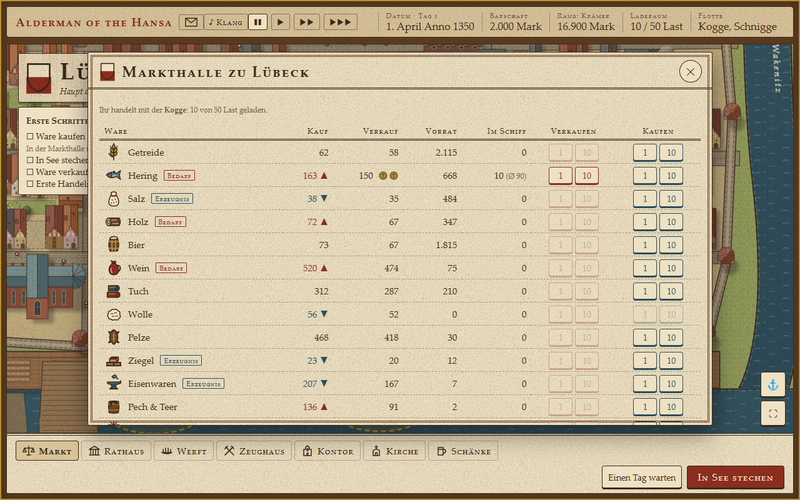This screenshot has height=500, width=800.
Task: Sell 10 Last of Hering
Action: (587, 176)
